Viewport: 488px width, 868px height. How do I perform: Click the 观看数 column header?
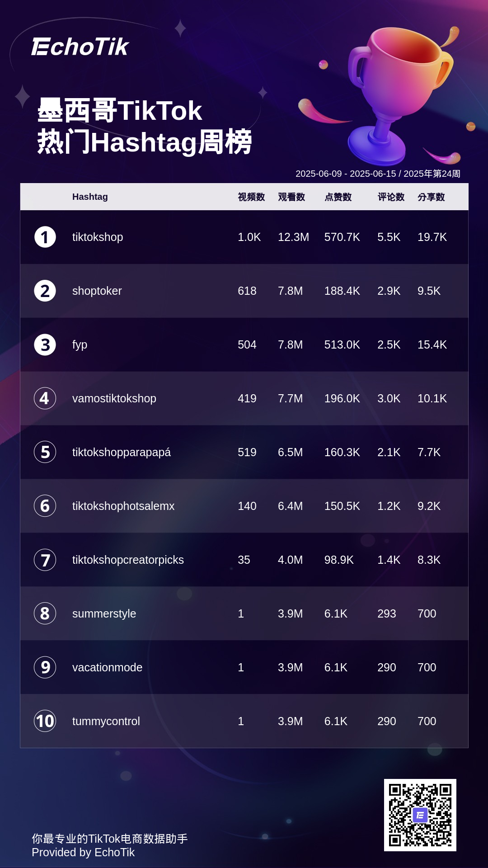(x=291, y=197)
